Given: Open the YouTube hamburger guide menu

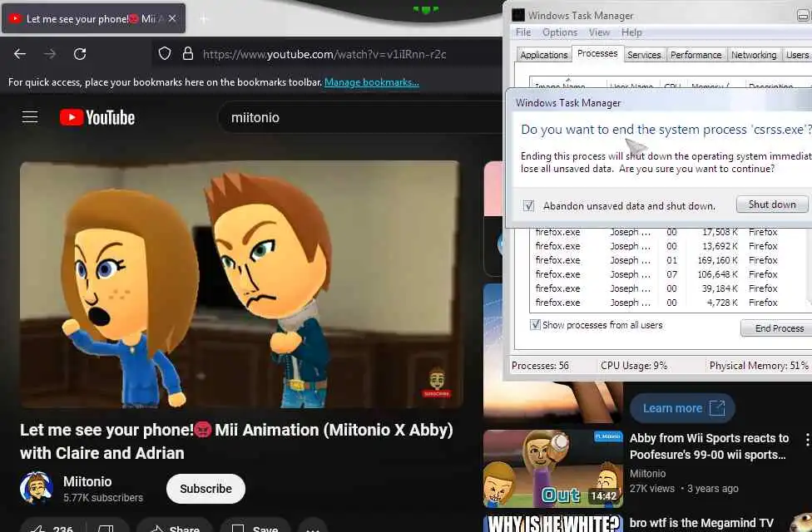Looking at the screenshot, I should coord(30,117).
